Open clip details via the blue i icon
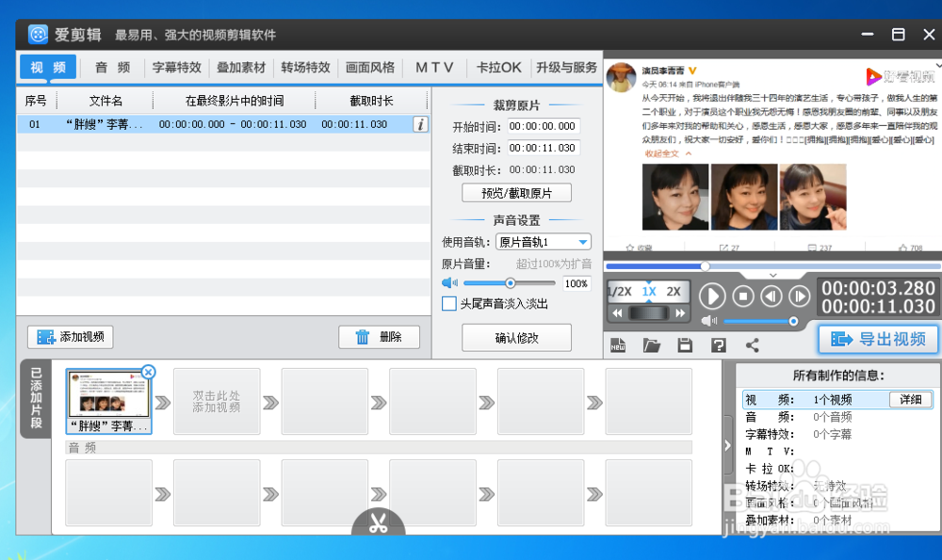The height and width of the screenshot is (560, 942). pyautogui.click(x=420, y=123)
